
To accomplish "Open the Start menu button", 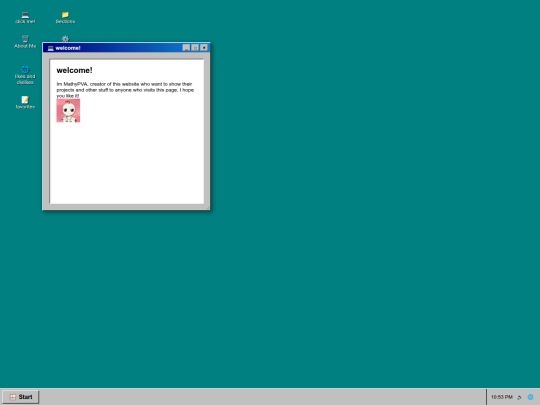I will (21, 397).
